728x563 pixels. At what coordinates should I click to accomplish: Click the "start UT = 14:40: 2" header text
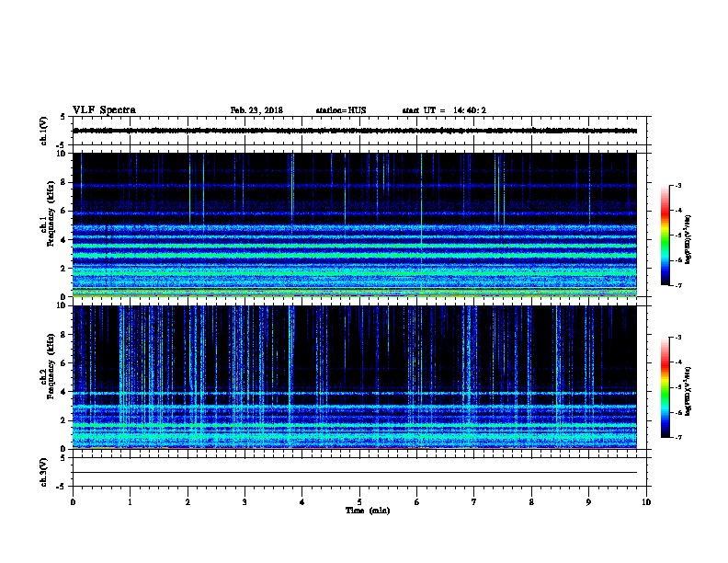[444, 110]
